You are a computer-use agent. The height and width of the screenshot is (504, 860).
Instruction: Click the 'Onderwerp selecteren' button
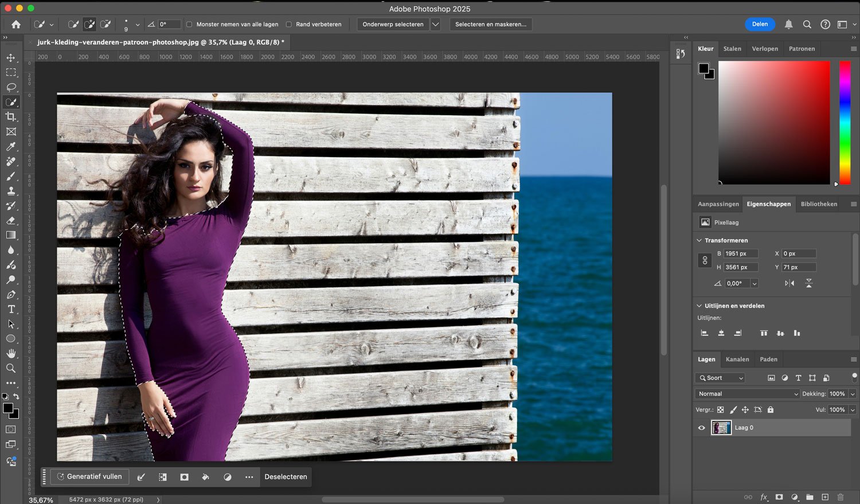click(x=393, y=24)
